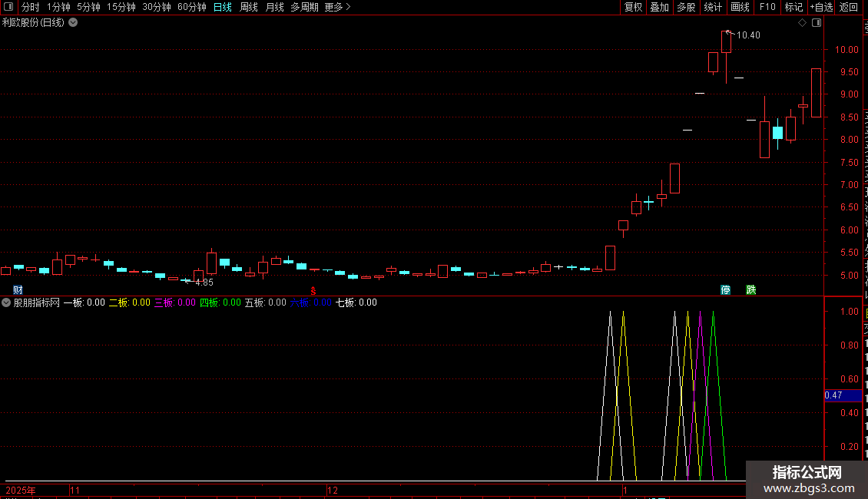868x499 pixels.
Task: Click the 2025年 date axis label
Action: click(x=21, y=491)
